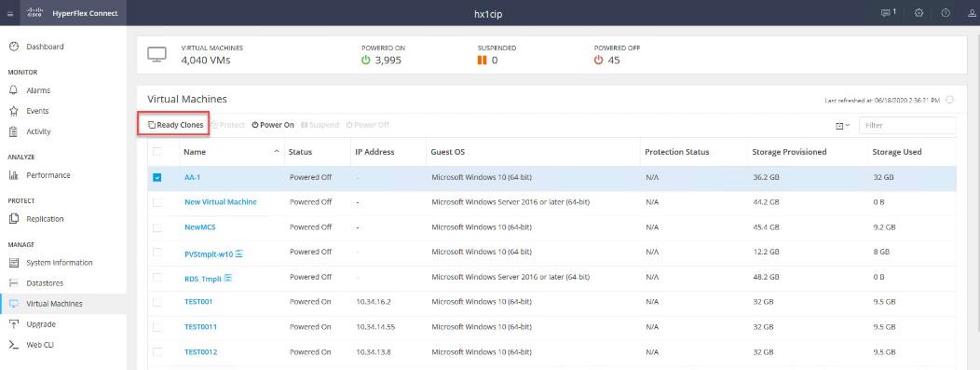980x370 pixels.
Task: Open the hamburger navigation menu
Action: coord(10,13)
